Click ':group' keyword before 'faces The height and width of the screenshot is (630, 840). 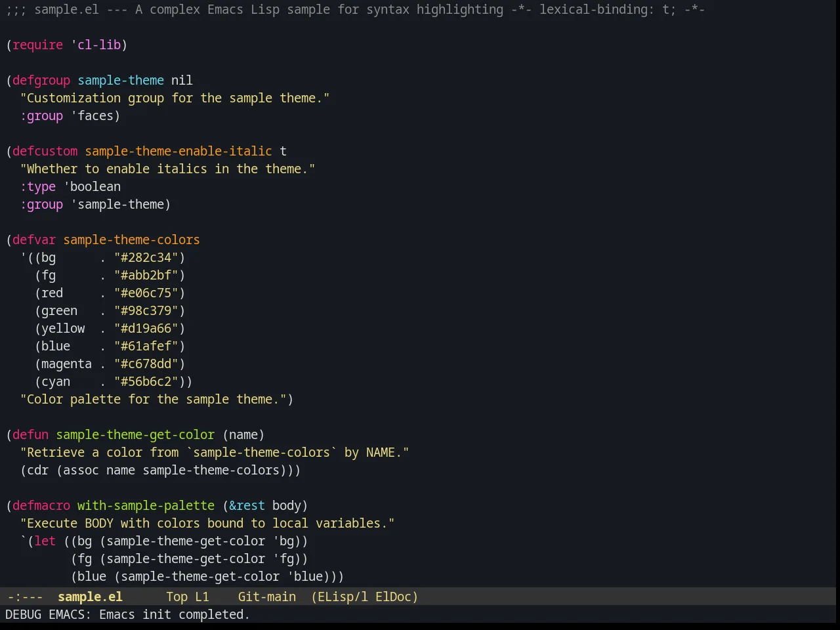[41, 115]
